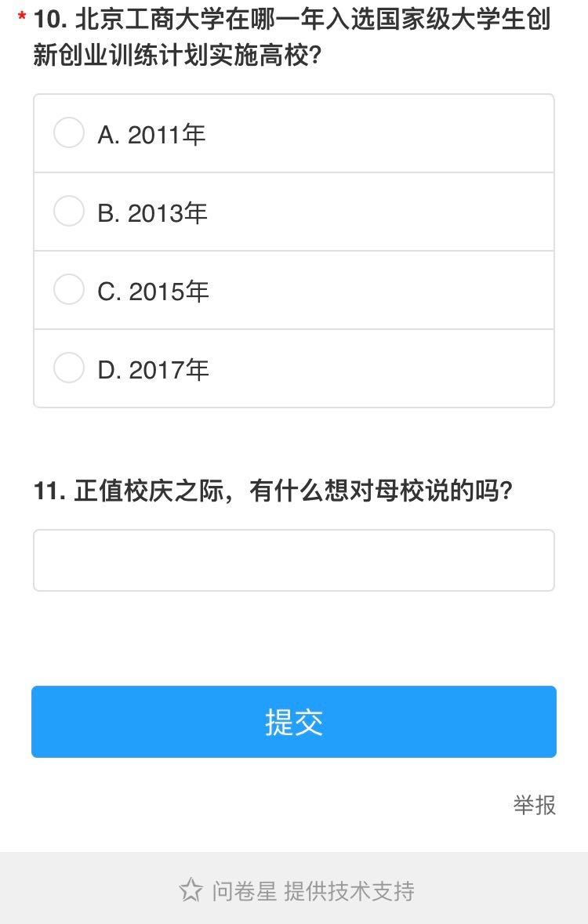588x924 pixels.
Task: Click the red required asterisk on question 10
Action: tap(22, 17)
